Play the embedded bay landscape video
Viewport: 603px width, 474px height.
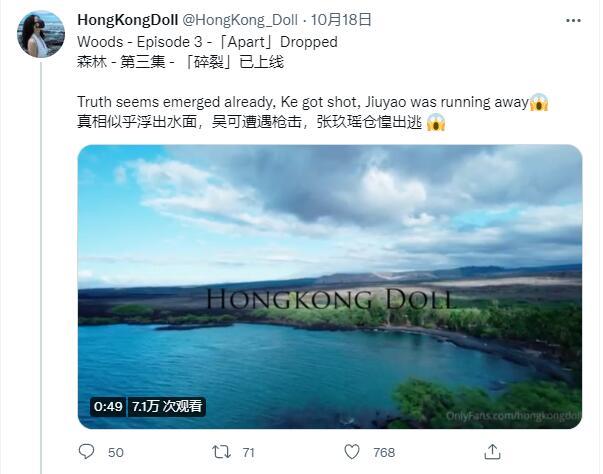click(330, 286)
